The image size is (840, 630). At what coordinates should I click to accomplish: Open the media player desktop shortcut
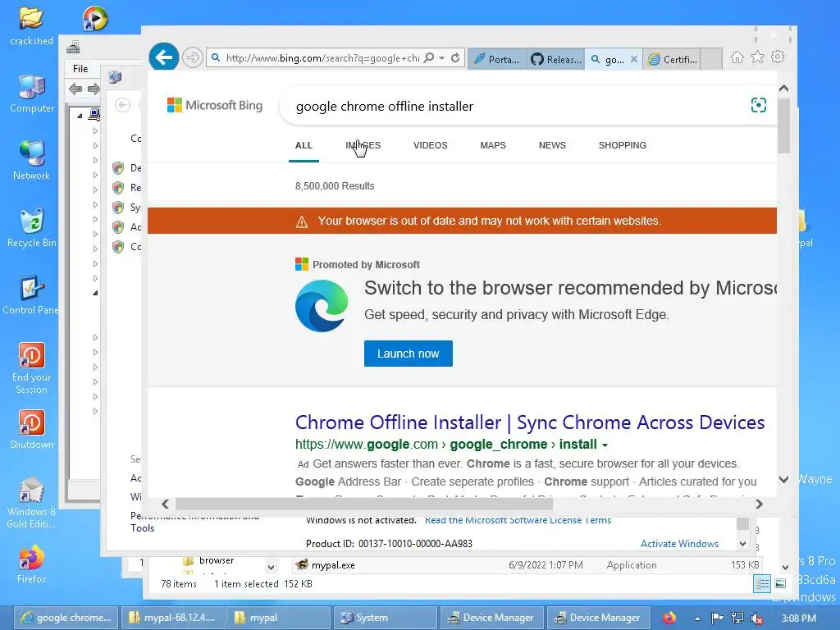click(95, 19)
